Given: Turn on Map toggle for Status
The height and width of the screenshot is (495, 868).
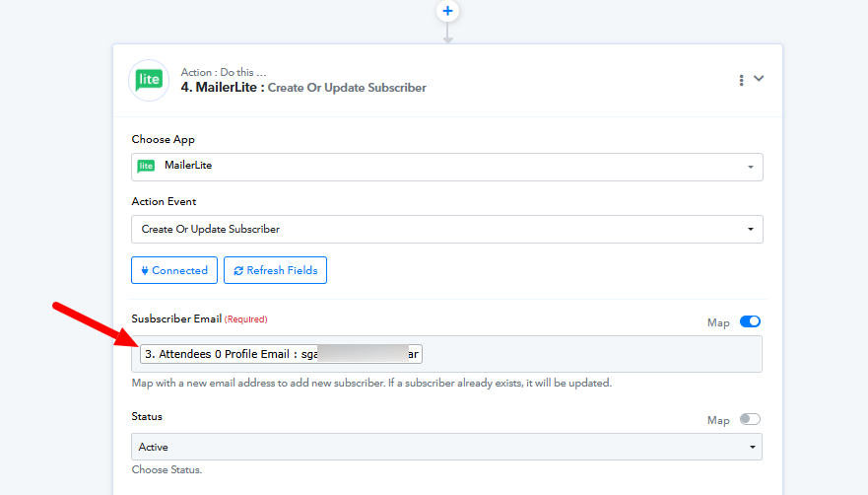Looking at the screenshot, I should click(750, 419).
